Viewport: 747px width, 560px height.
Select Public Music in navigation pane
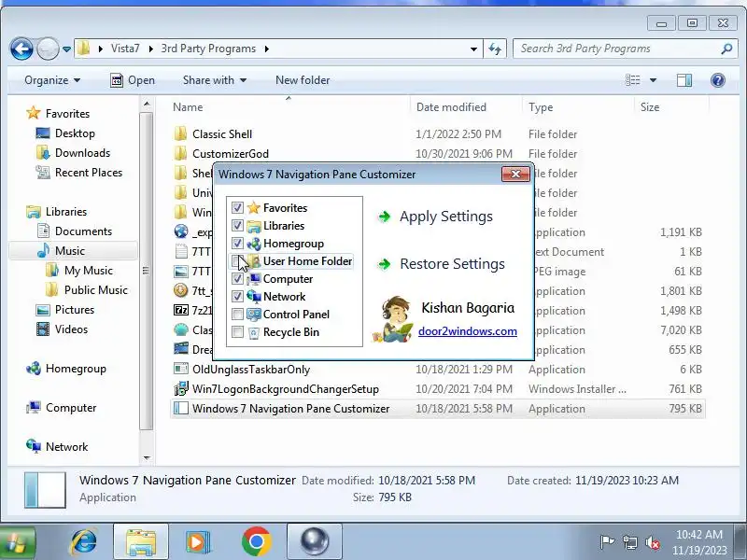(96, 290)
